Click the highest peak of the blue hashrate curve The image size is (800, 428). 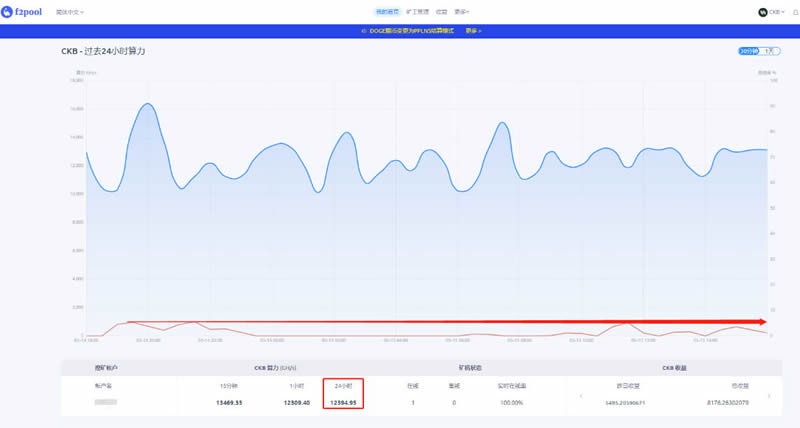tap(147, 103)
